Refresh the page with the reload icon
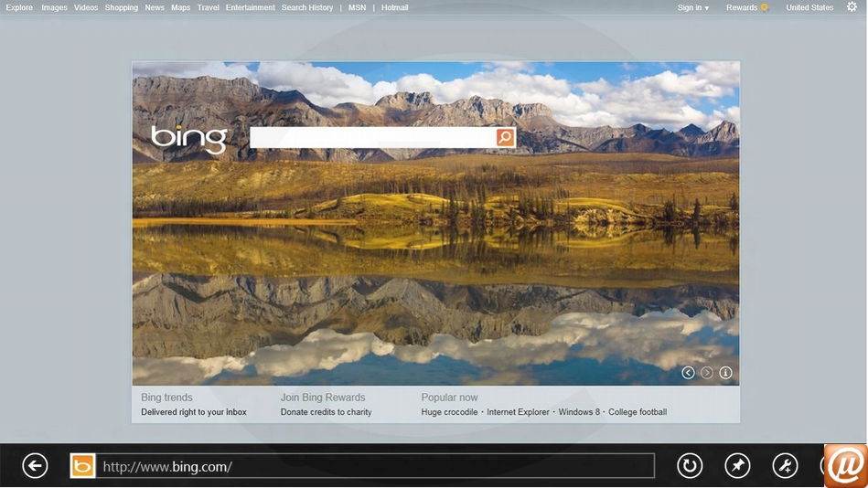This screenshot has height=488, width=868. coord(690,466)
